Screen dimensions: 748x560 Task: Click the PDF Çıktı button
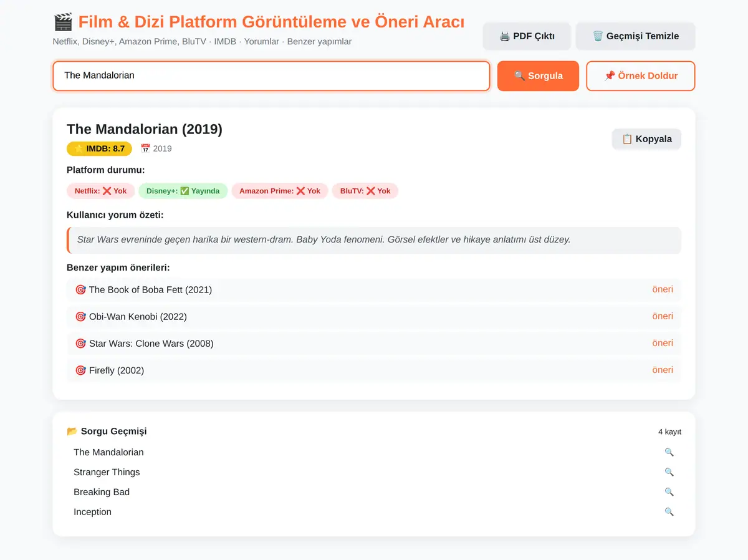coord(527,36)
